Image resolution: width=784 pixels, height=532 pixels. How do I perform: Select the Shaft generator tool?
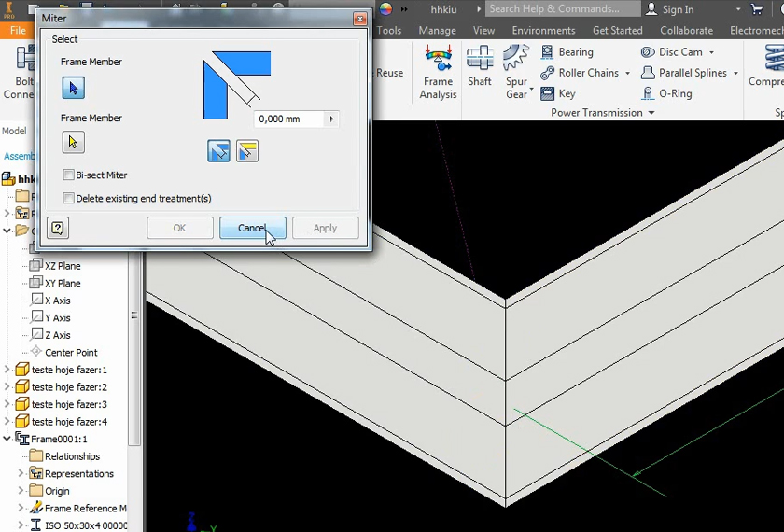click(480, 67)
